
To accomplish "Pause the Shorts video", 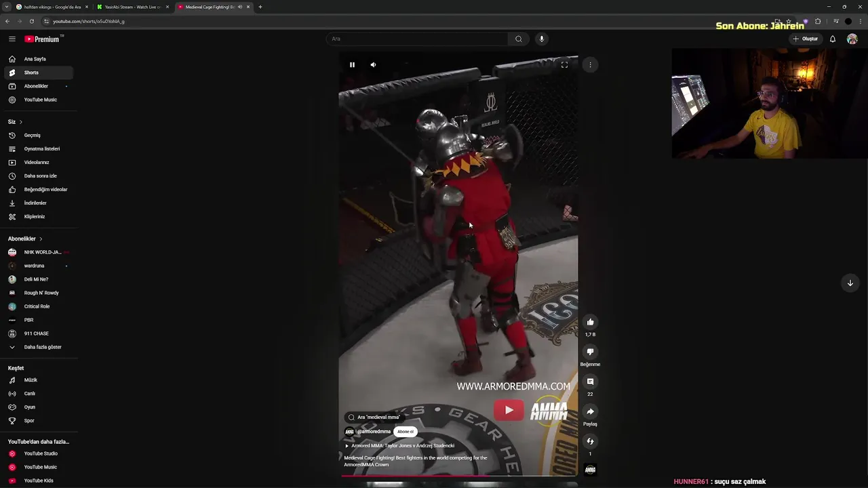I will point(352,64).
